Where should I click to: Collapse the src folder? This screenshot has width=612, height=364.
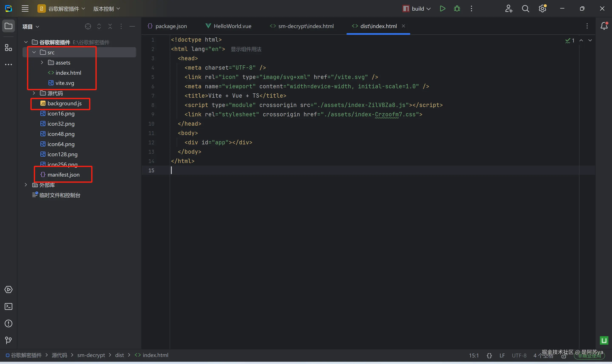pyautogui.click(x=34, y=52)
